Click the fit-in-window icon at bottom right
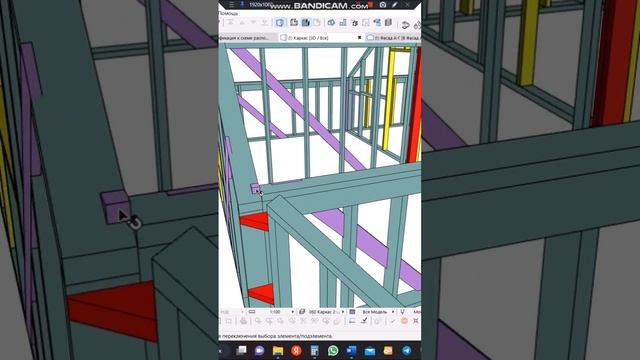The width and height of the screenshot is (640, 360). coord(416,321)
